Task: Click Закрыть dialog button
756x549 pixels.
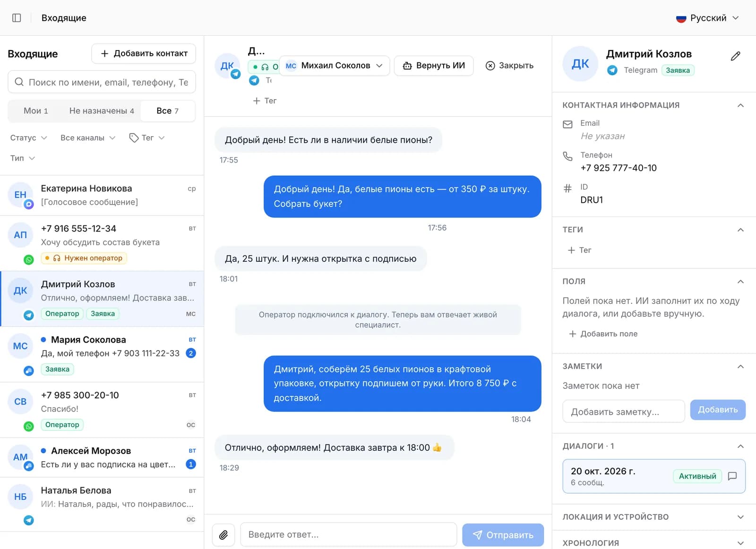Action: pos(509,66)
